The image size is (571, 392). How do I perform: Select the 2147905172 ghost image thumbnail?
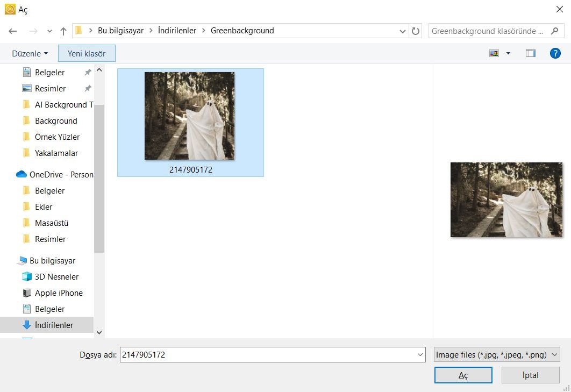(190, 117)
